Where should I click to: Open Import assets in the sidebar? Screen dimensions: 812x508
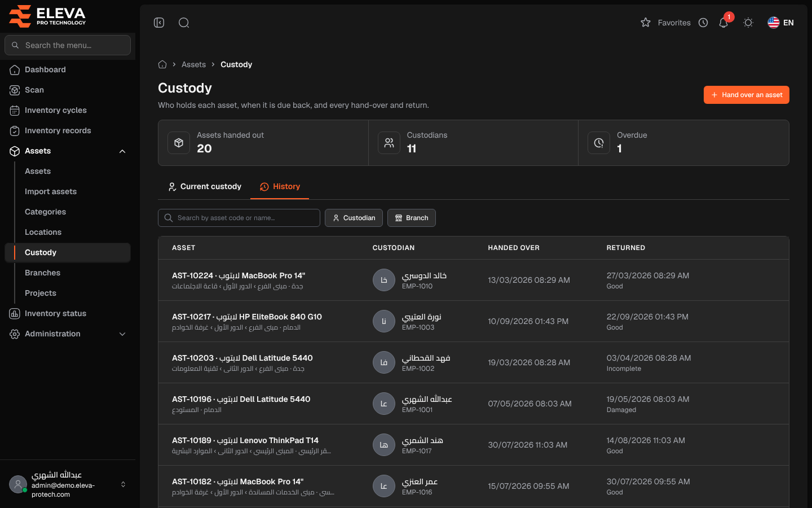click(51, 191)
